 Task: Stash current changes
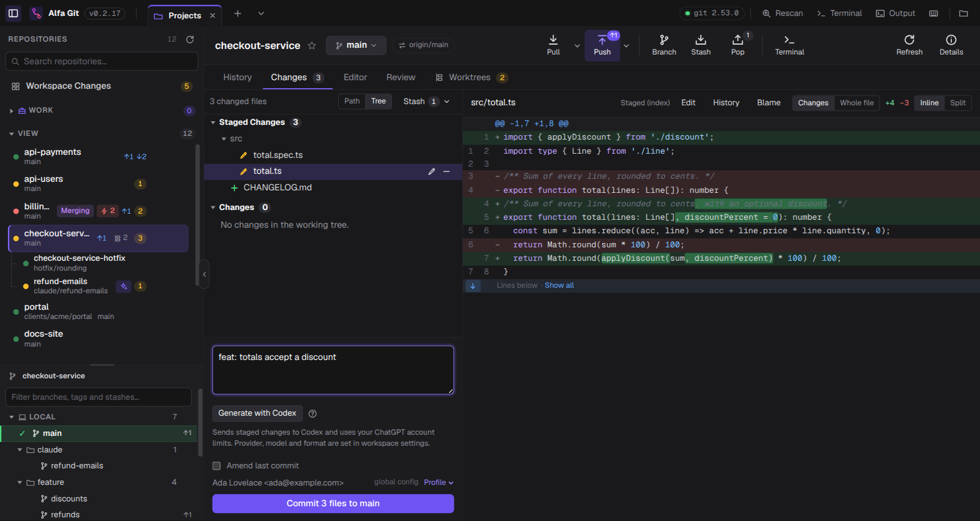click(701, 45)
